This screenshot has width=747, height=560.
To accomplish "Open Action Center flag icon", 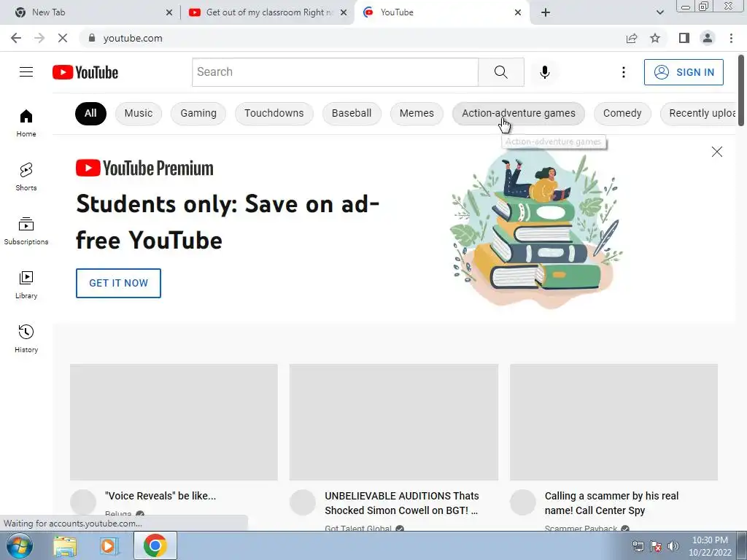I will pyautogui.click(x=656, y=546).
